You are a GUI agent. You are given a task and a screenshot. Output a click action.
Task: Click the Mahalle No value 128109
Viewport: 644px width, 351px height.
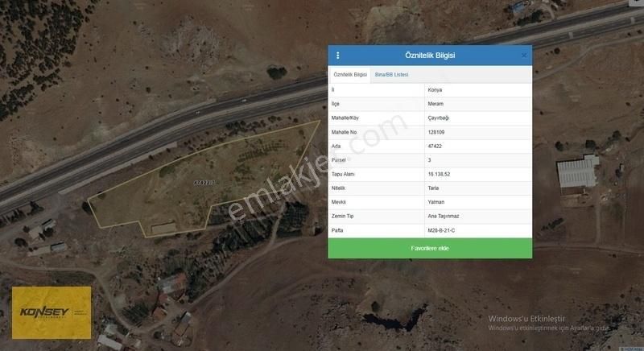coord(436,132)
